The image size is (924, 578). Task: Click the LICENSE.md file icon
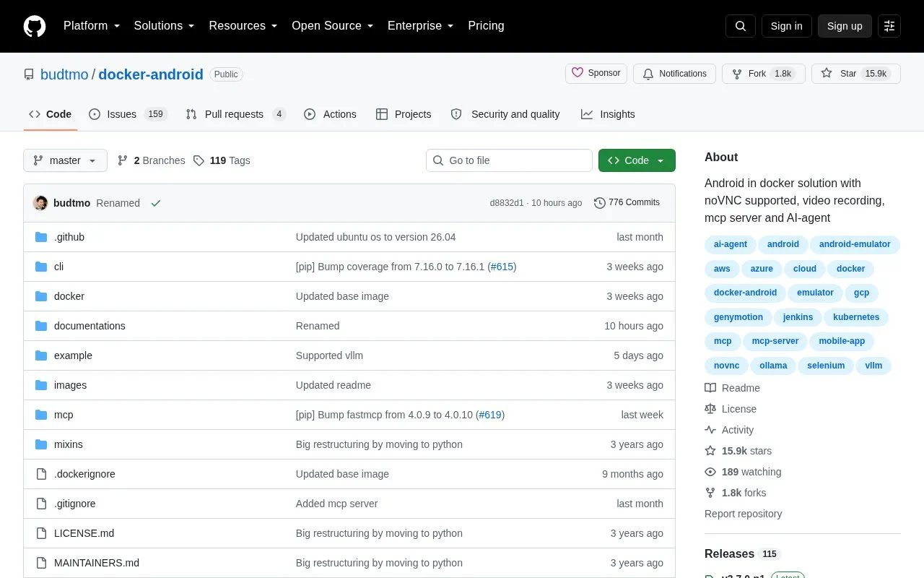click(41, 533)
